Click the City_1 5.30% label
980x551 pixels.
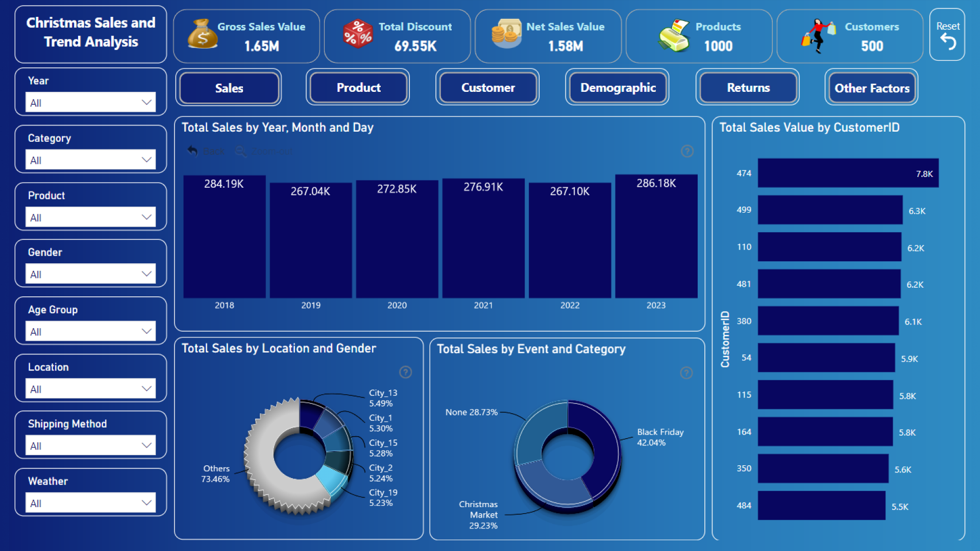(381, 423)
